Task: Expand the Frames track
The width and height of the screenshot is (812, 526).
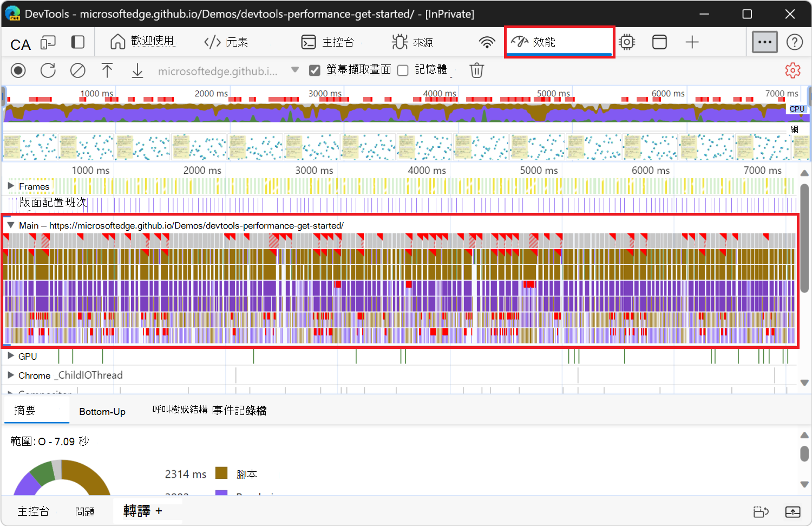Action: pyautogui.click(x=11, y=186)
